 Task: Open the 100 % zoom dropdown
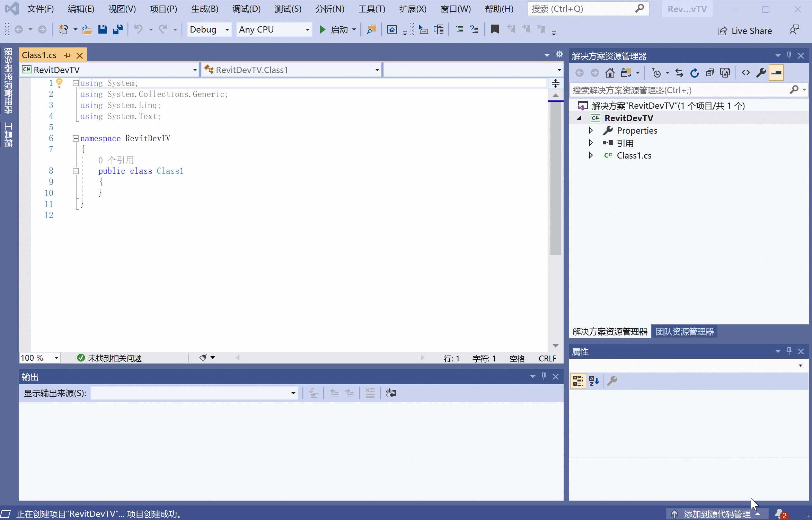click(x=39, y=358)
